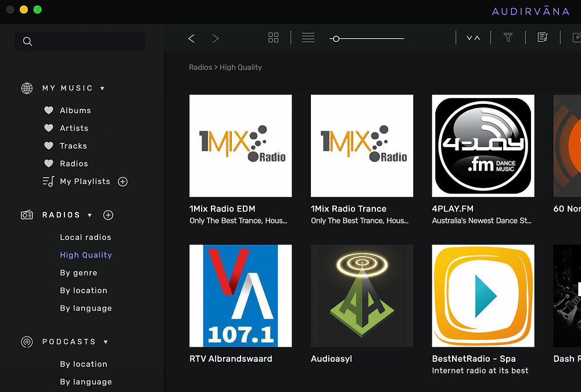Click the High Quality breadcrumb
The width and height of the screenshot is (581, 392).
pos(241,67)
